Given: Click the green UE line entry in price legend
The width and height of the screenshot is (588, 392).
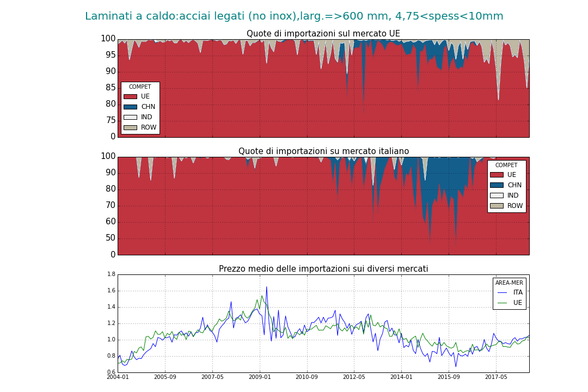Looking at the screenshot, I should [509, 303].
